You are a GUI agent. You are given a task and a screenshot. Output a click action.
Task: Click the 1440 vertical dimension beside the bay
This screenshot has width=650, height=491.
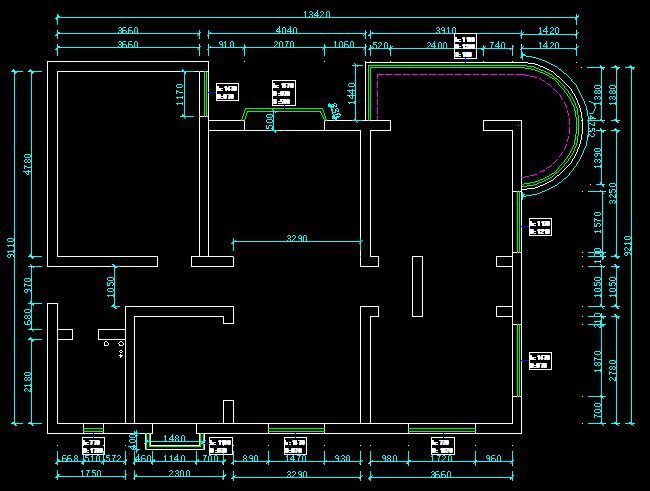(x=350, y=92)
